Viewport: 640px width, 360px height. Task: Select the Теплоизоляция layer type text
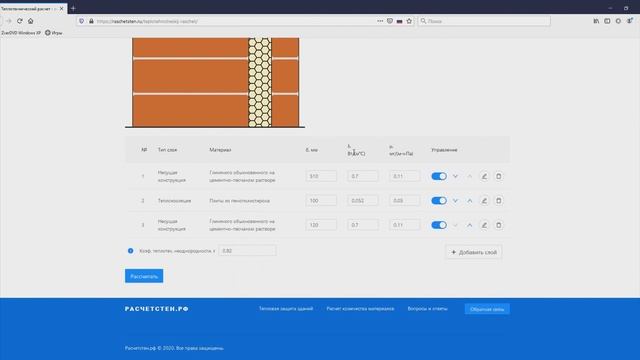point(174,201)
